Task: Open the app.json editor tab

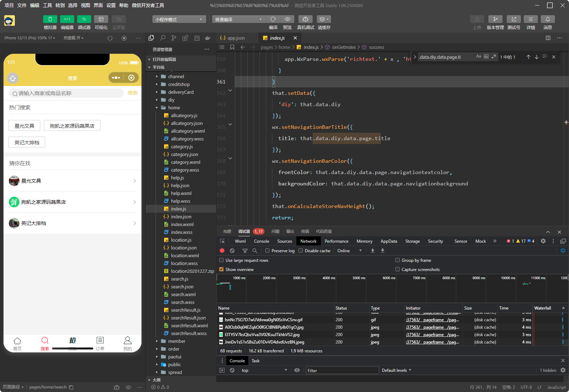Action: (236, 38)
